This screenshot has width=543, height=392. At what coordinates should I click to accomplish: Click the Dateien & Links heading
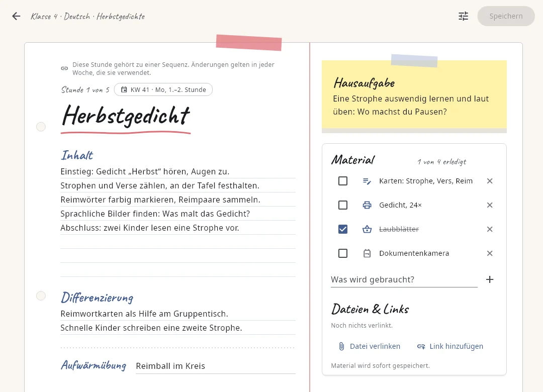(370, 309)
